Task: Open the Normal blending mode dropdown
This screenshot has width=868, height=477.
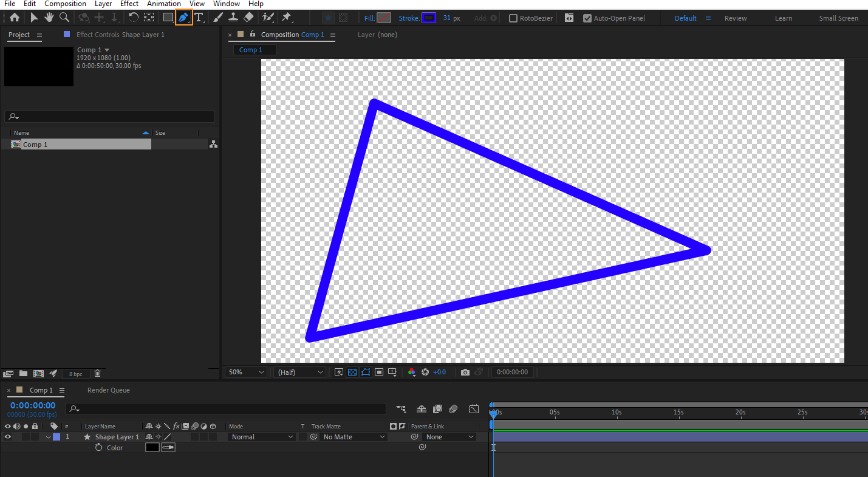Action: click(x=262, y=437)
